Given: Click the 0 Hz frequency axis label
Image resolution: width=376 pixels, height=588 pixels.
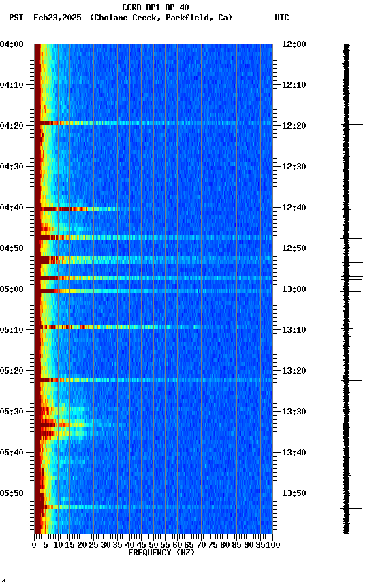Looking at the screenshot, I should [x=34, y=546].
